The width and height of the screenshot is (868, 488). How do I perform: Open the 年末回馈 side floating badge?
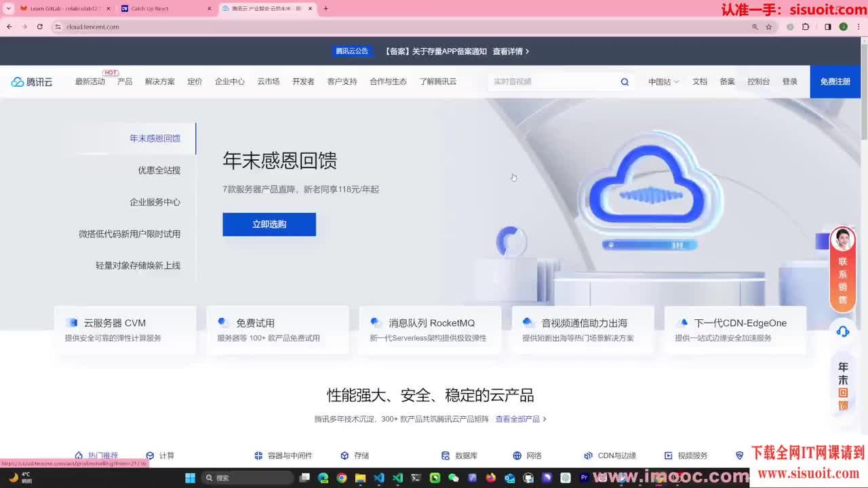[843, 386]
